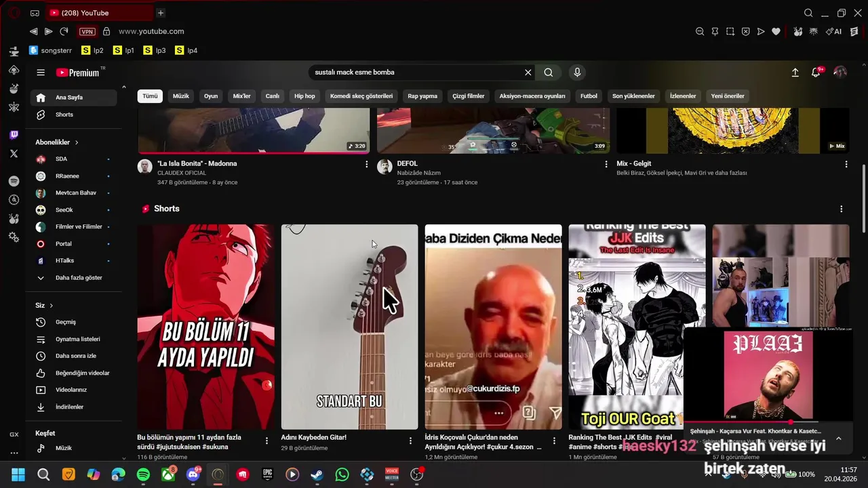Open the Ranking The Best JJK Edits short
Viewport: 868px width, 488px height.
click(637, 327)
